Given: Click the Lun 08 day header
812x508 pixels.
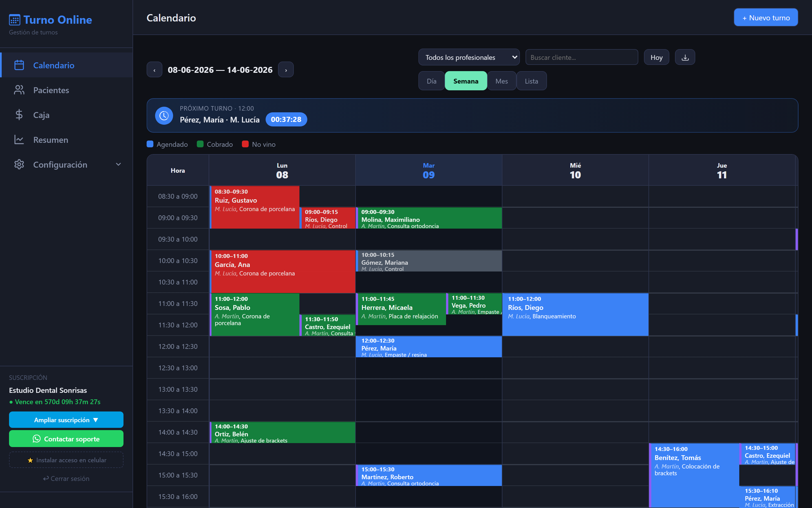Looking at the screenshot, I should coord(282,170).
